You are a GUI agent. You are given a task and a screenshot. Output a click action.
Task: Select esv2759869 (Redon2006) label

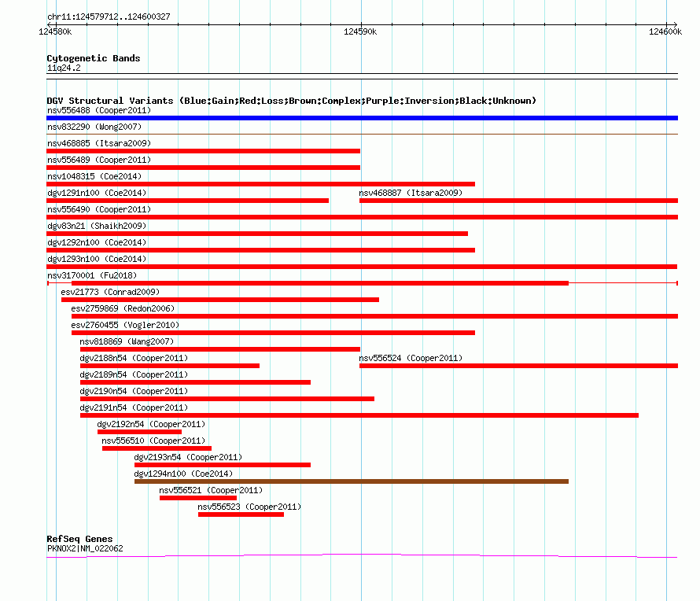[x=123, y=308]
